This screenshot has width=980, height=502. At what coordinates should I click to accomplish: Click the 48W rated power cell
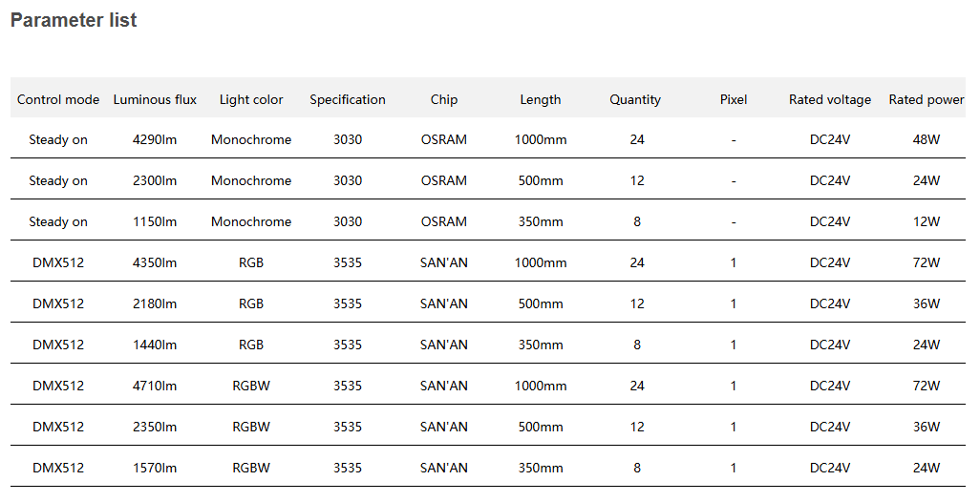[x=927, y=139]
